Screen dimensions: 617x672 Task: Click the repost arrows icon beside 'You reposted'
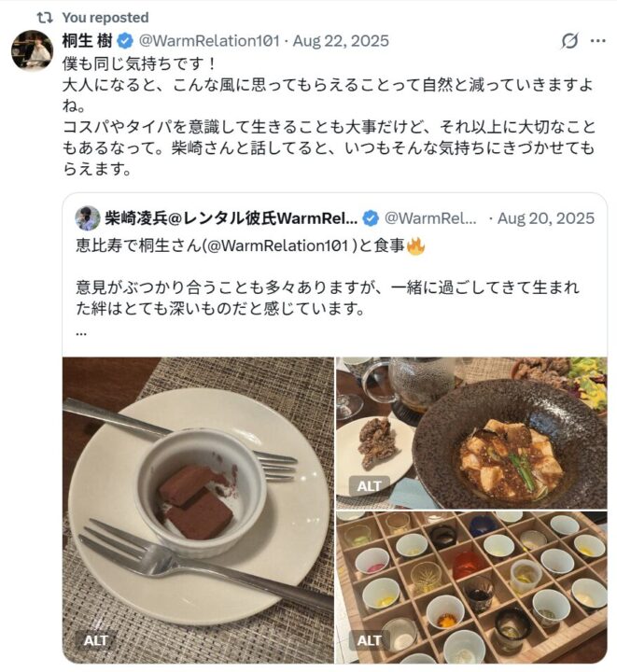coord(45,18)
